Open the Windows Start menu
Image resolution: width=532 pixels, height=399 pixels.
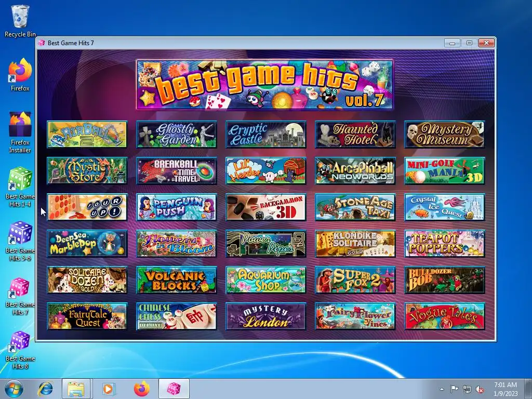tap(14, 389)
